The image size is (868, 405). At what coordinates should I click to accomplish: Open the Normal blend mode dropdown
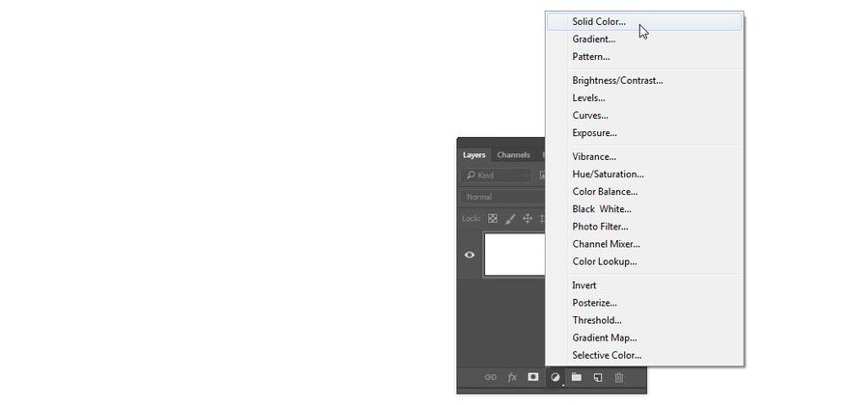pos(502,197)
